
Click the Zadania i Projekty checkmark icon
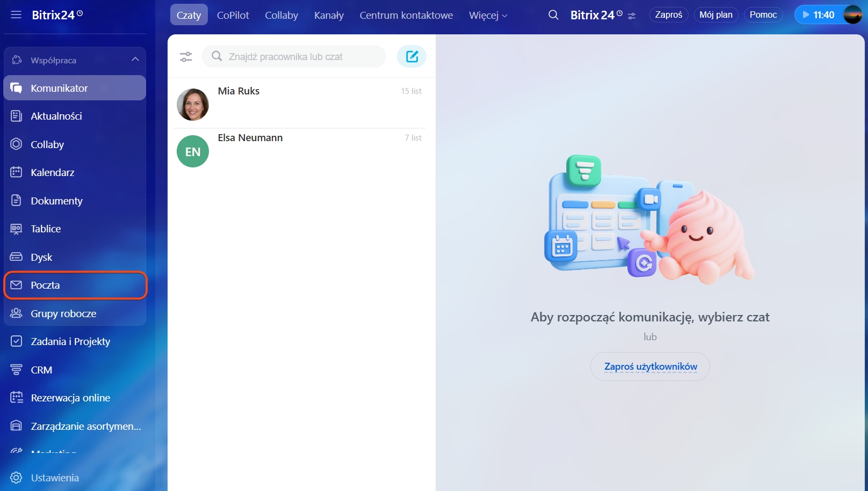(16, 341)
